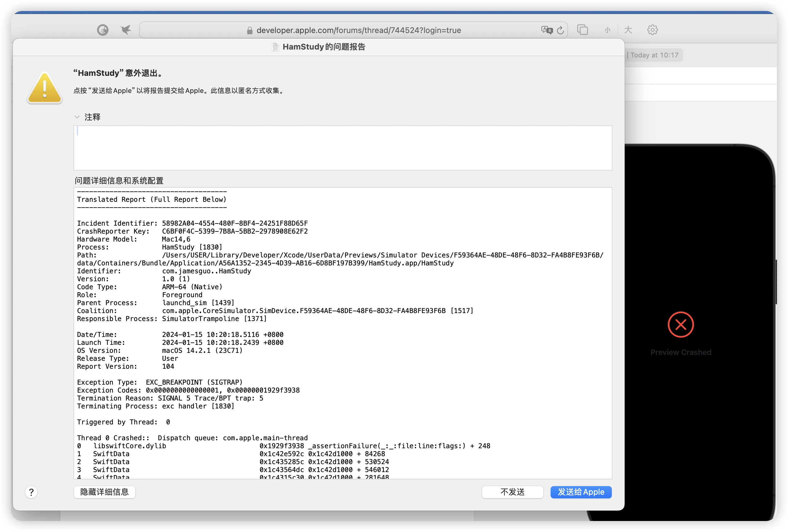Click the bird extension icon in toolbar
Viewport: 788px width, 532px height.
click(x=125, y=30)
